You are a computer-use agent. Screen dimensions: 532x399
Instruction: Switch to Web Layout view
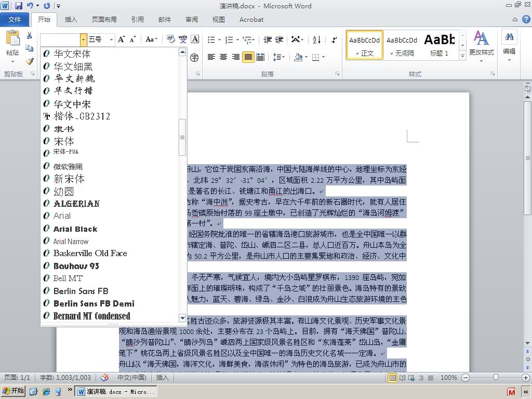coord(411,378)
